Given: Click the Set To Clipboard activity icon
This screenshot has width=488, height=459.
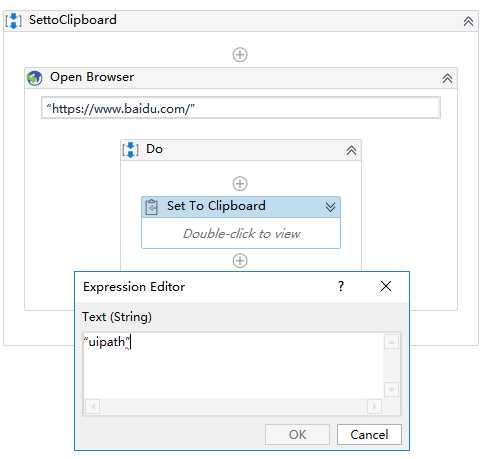Looking at the screenshot, I should coord(152,207).
